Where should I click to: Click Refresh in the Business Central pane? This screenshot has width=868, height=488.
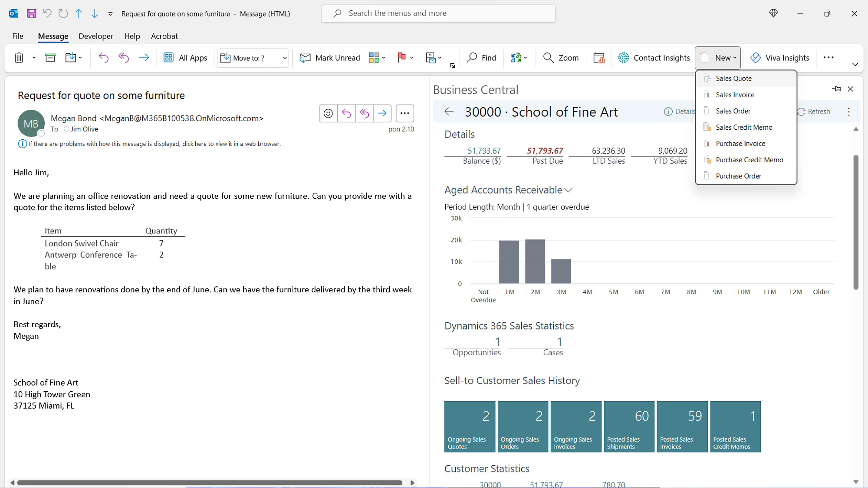(814, 111)
